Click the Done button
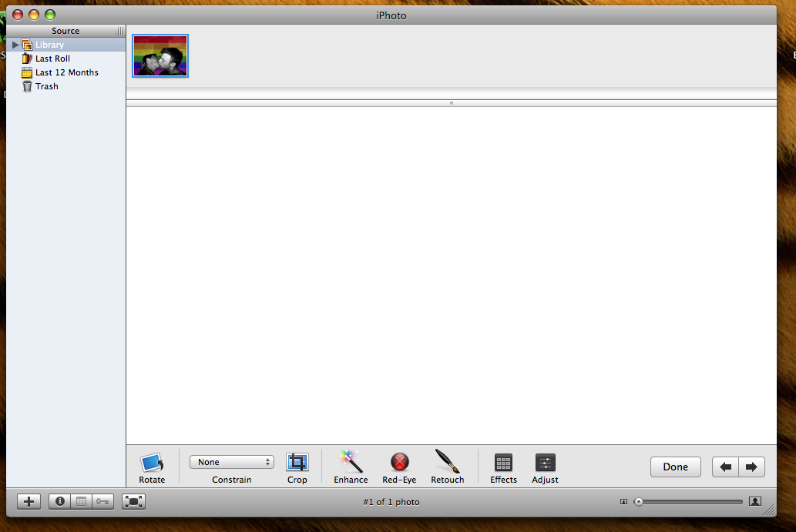Screen dimensions: 796x532 point(676,467)
